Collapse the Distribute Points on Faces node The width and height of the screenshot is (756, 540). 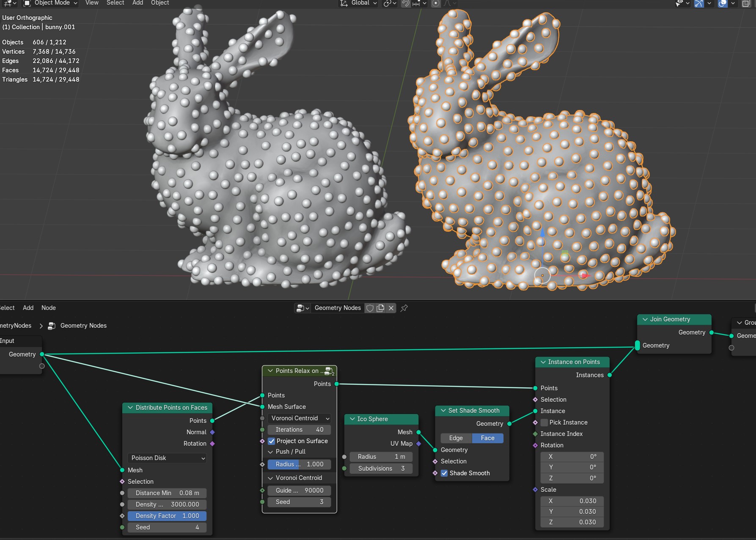point(130,408)
